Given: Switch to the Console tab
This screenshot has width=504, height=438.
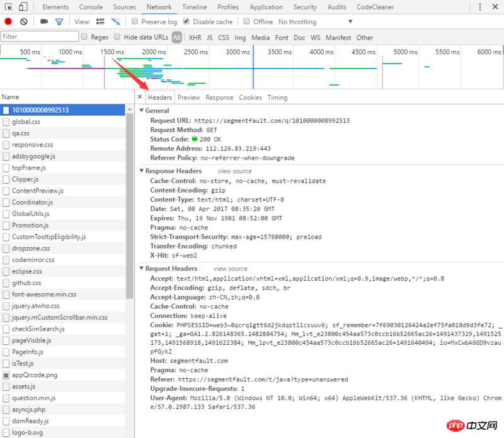Looking at the screenshot, I should click(x=91, y=7).
